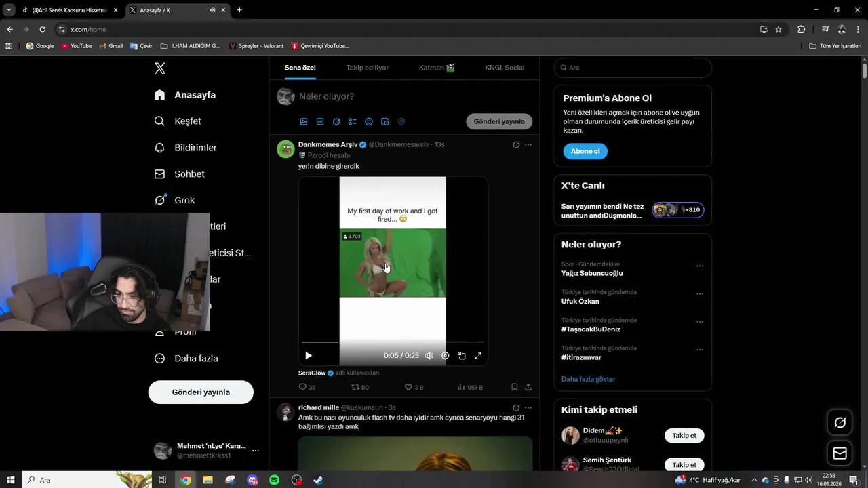The width and height of the screenshot is (868, 488).
Task: Open Chrome extensions puzzle icon
Action: click(801, 29)
